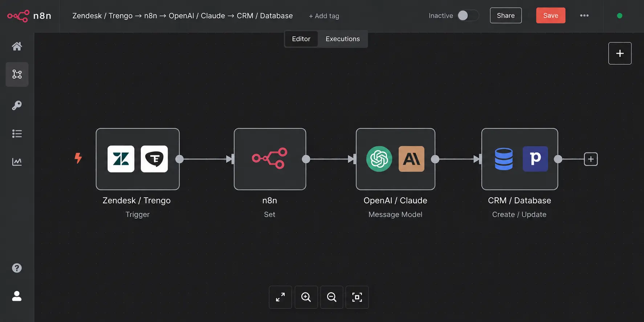This screenshot has height=322, width=644.
Task: Save the workflow
Action: (551, 16)
